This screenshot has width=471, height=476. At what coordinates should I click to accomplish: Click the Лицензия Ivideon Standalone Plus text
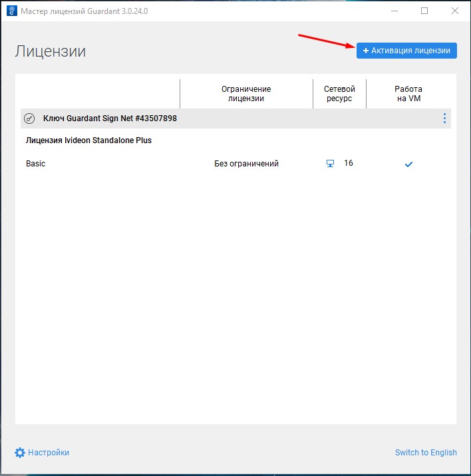88,140
